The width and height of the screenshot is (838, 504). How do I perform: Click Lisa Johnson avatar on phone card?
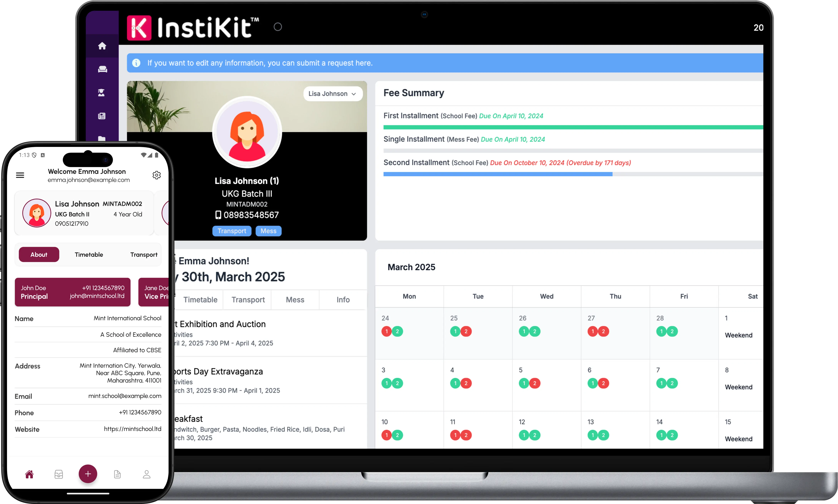click(37, 213)
